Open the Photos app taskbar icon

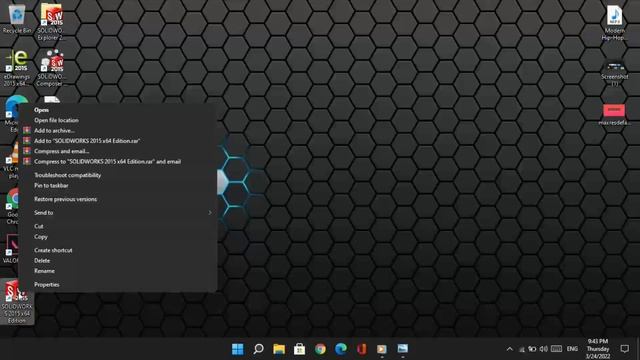pos(403,349)
